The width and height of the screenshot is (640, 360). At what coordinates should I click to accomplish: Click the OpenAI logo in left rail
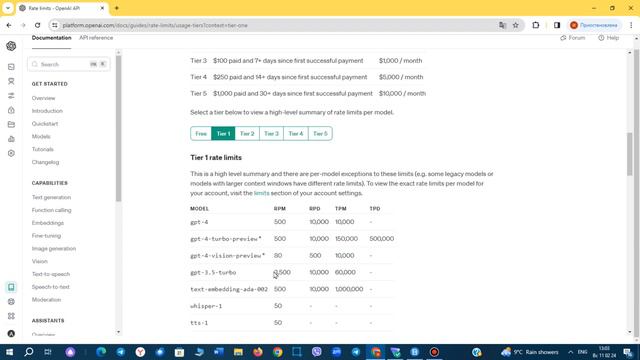click(x=11, y=46)
